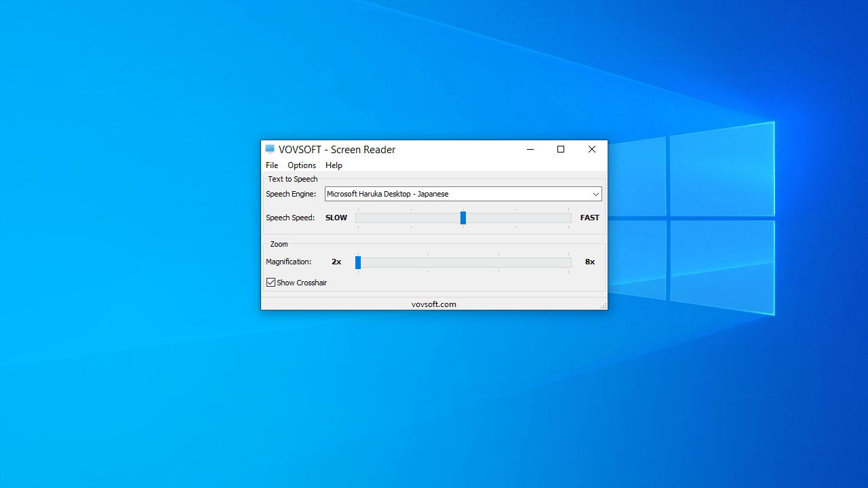The width and height of the screenshot is (868, 488).
Task: Click the window resize grip corner
Action: [x=603, y=306]
